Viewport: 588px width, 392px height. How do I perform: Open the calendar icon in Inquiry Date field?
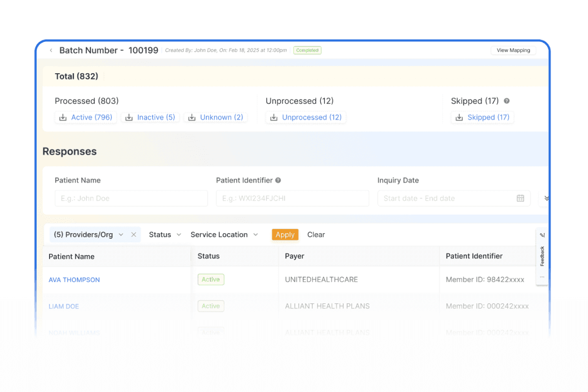pyautogui.click(x=520, y=198)
